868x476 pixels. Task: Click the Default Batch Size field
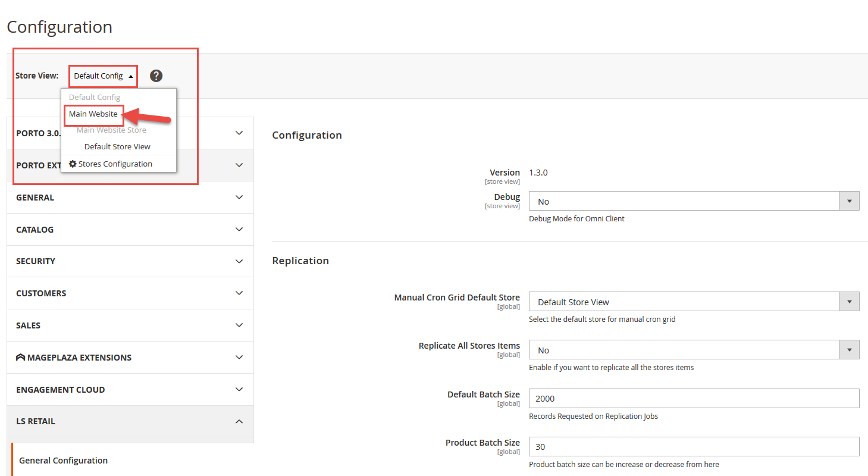pos(694,398)
